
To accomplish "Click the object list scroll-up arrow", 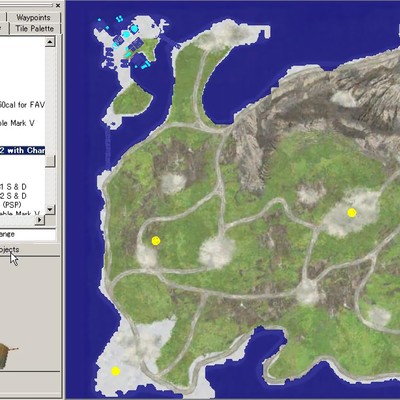I will click(50, 42).
